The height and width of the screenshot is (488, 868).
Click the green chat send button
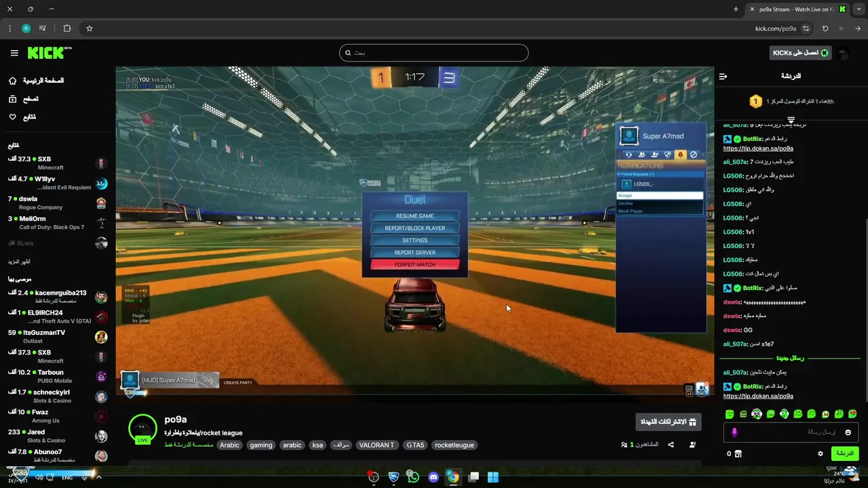pos(845,453)
